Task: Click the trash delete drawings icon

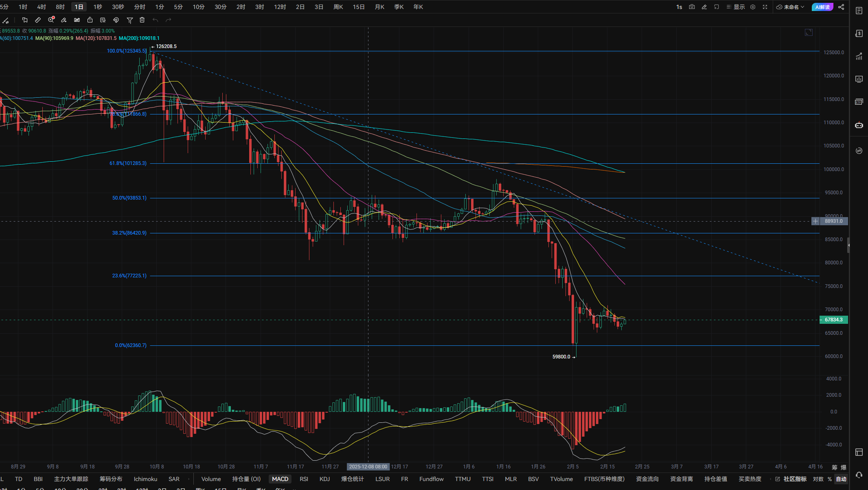Action: point(142,20)
